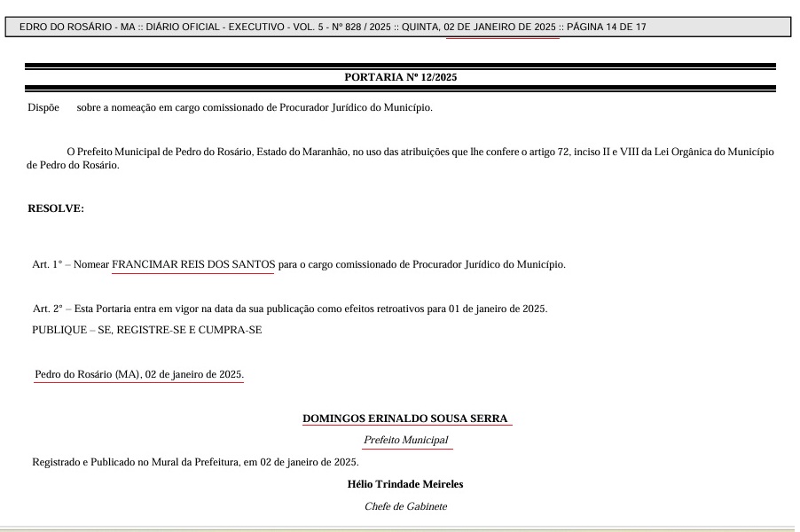Click the PÁGINA 14 DE 17 page indicator
This screenshot has height=532, width=800.
tap(606, 27)
